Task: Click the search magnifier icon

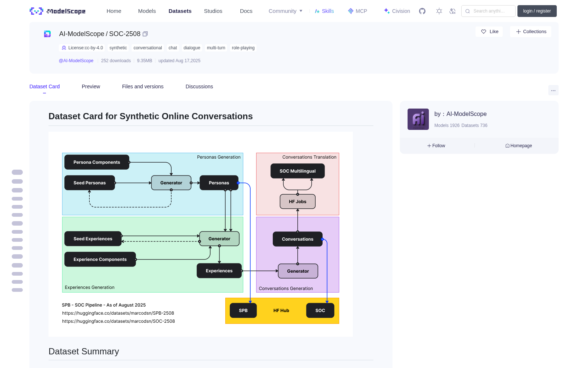Action: pos(467,11)
